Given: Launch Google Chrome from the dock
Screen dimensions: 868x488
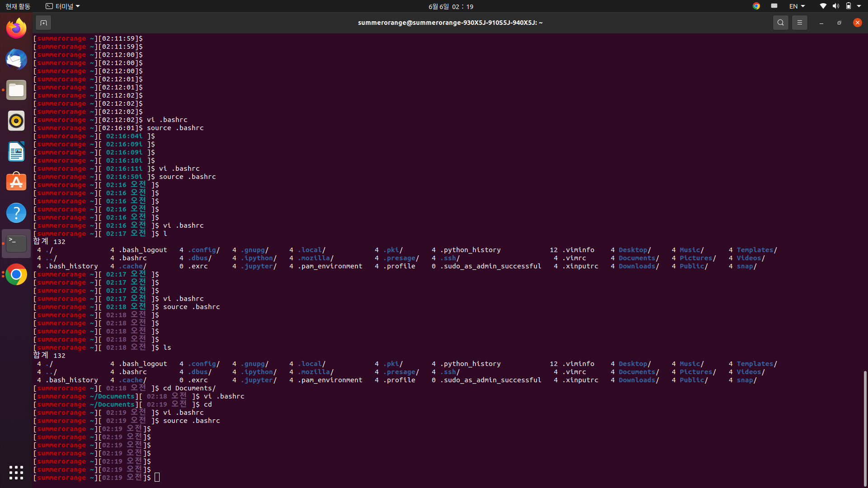Looking at the screenshot, I should pos(16,274).
